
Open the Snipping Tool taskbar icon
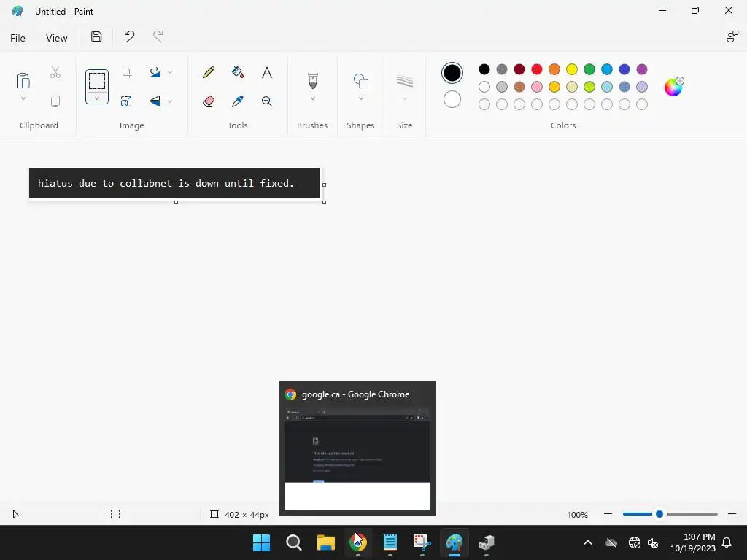coord(422,542)
